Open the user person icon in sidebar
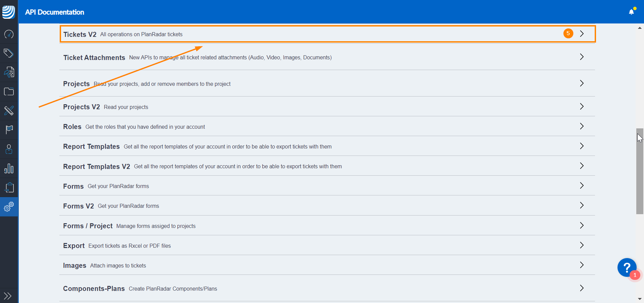Image resolution: width=644 pixels, height=303 pixels. [9, 149]
